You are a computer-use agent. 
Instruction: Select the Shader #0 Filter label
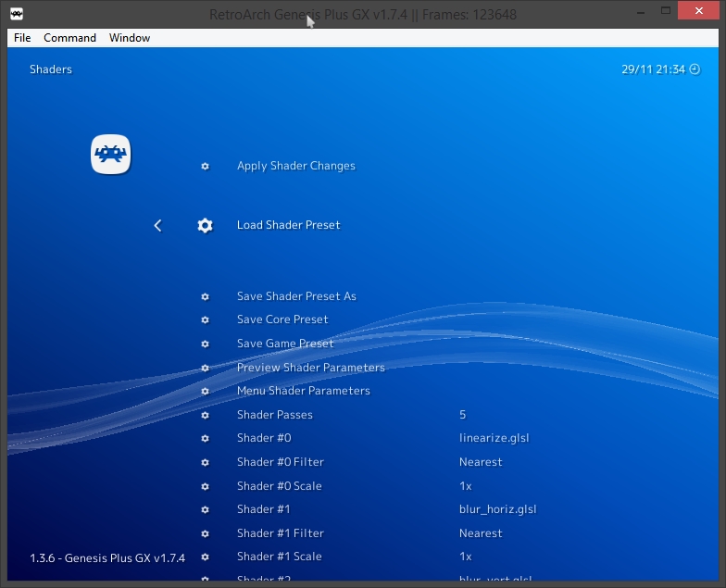click(x=280, y=462)
